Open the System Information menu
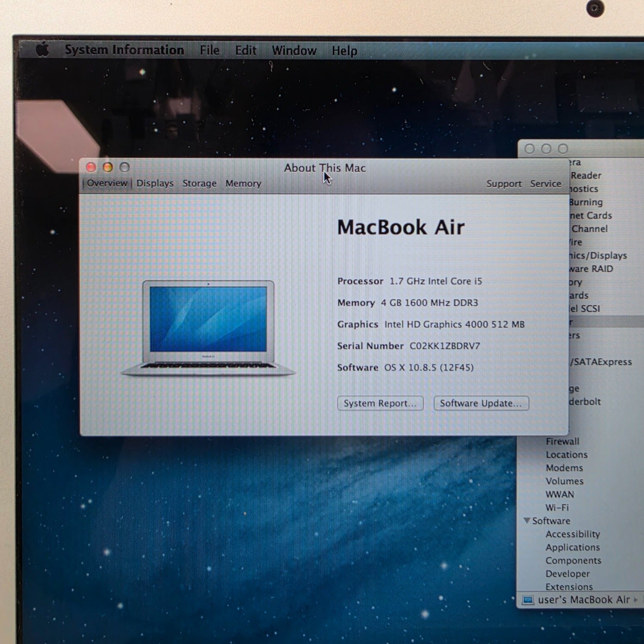The image size is (644, 644). 125,50
